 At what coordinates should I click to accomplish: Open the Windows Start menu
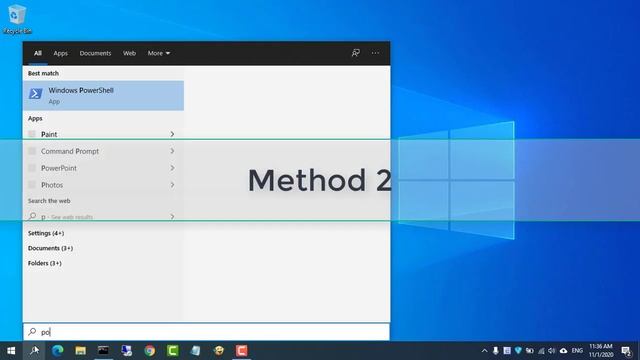11,351
